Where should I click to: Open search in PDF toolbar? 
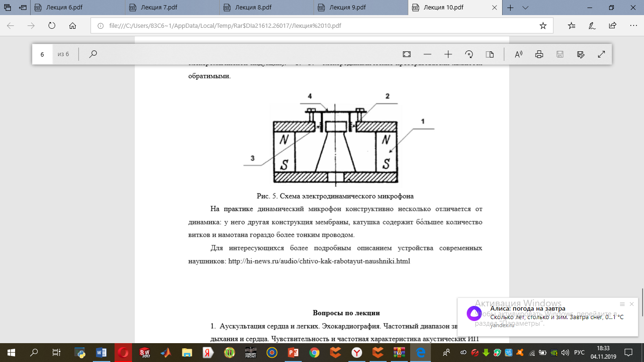click(93, 54)
